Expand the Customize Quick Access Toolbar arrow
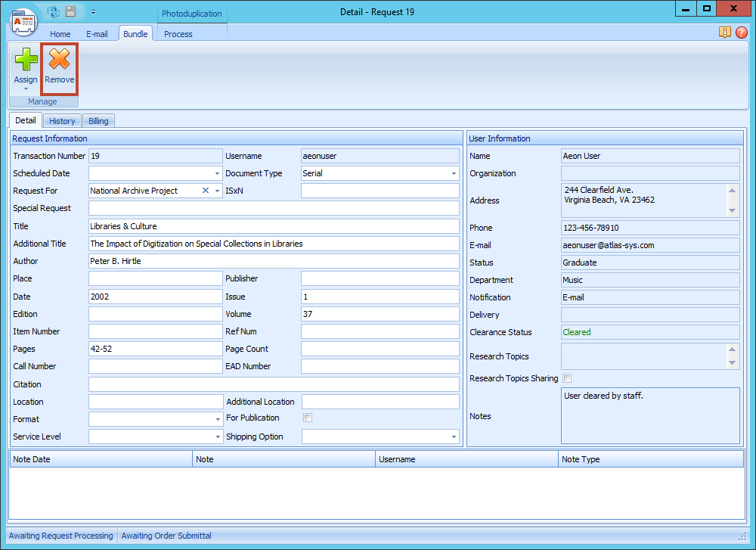This screenshot has height=550, width=756. click(x=93, y=12)
